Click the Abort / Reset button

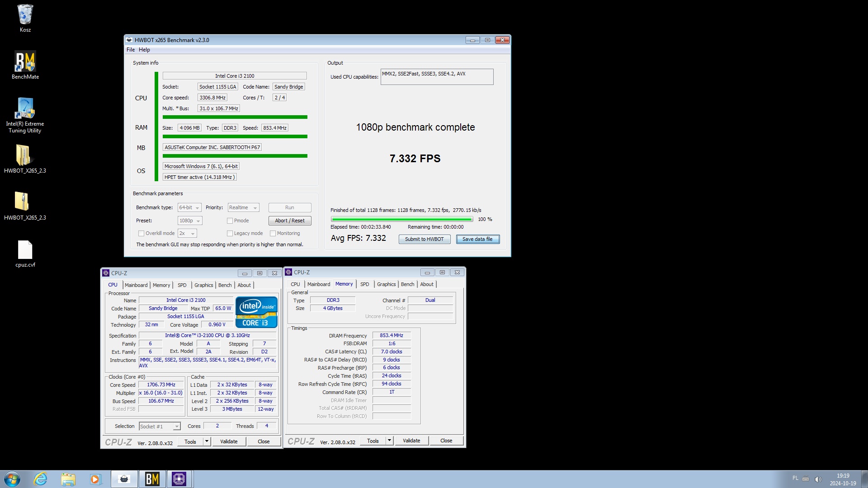[290, 221]
